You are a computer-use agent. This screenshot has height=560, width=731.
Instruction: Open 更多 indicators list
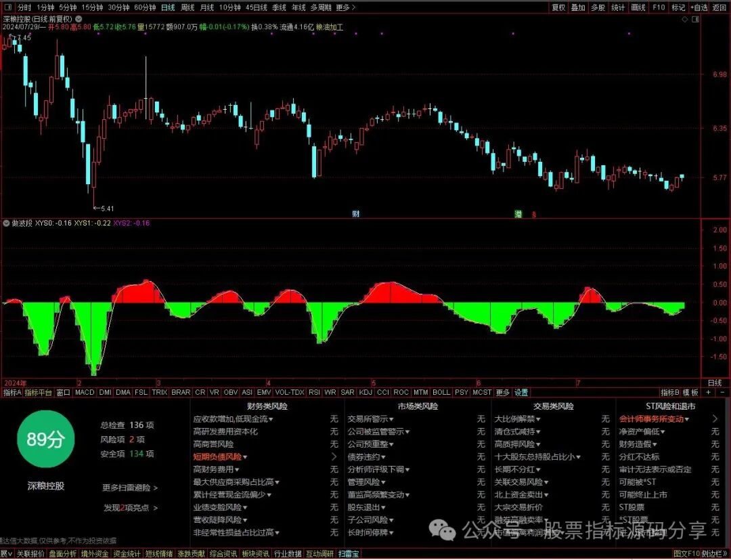(x=502, y=393)
